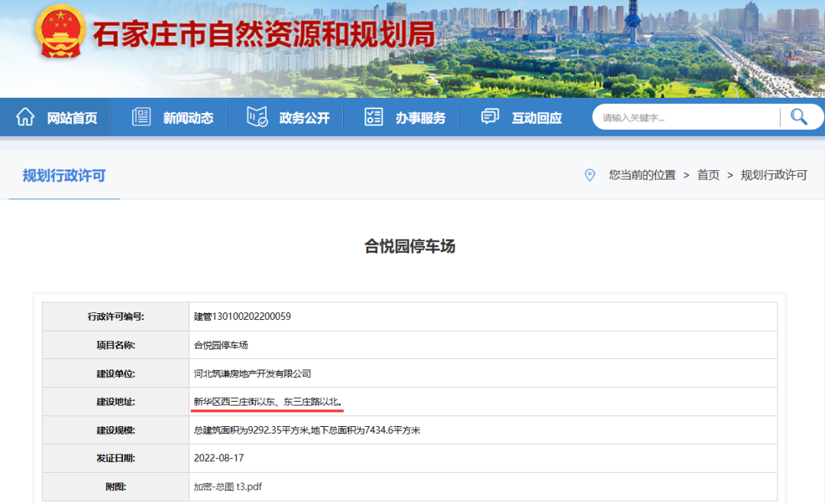825x504 pixels.
Task: Click 您当前的位置 breadcrumb text
Action: pos(642,175)
